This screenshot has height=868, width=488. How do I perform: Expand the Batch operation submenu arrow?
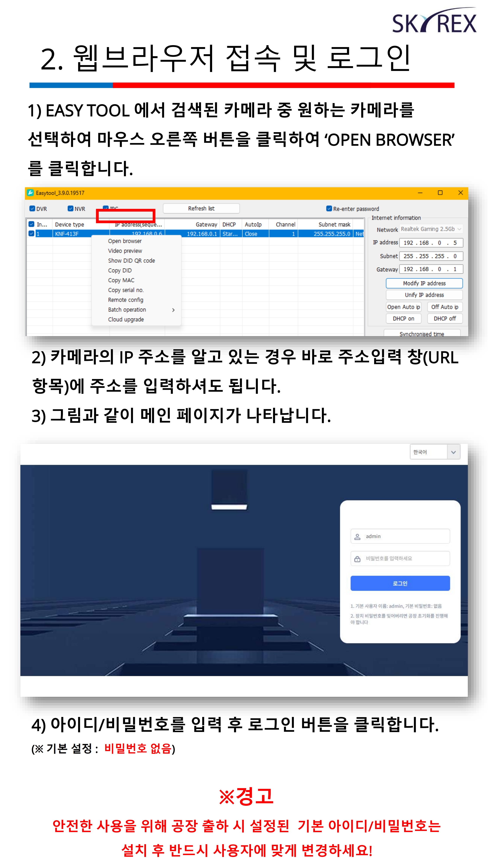pos(173,310)
